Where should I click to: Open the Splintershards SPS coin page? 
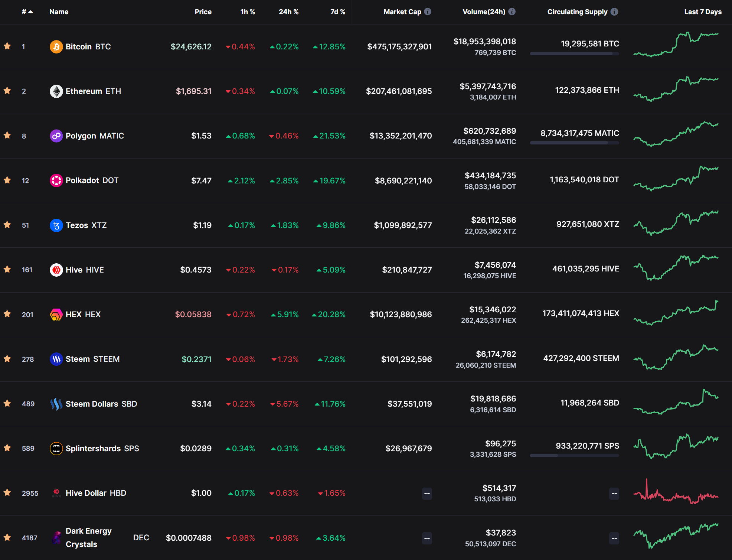[102, 449]
